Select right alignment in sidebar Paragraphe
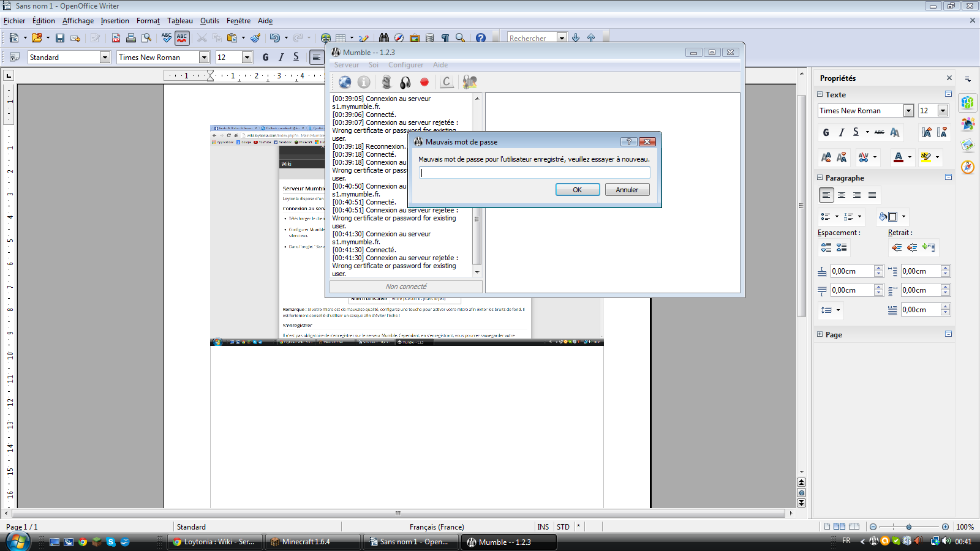This screenshot has height=551, width=980. click(857, 195)
